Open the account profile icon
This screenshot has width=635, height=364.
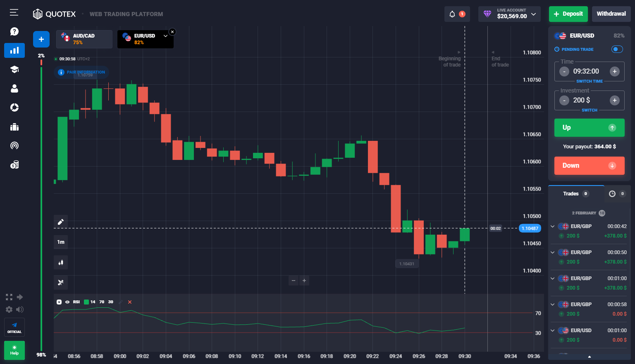pos(14,88)
